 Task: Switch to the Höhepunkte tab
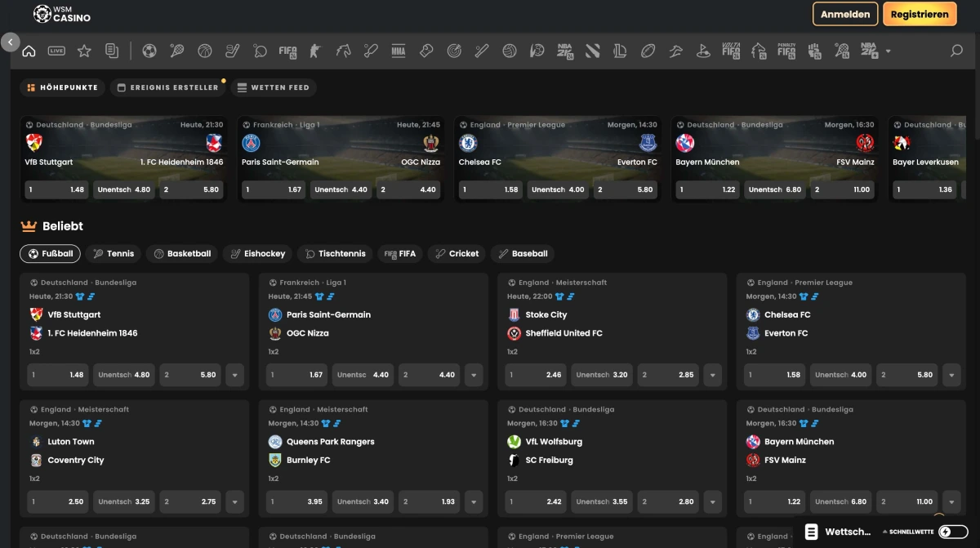[x=62, y=87]
